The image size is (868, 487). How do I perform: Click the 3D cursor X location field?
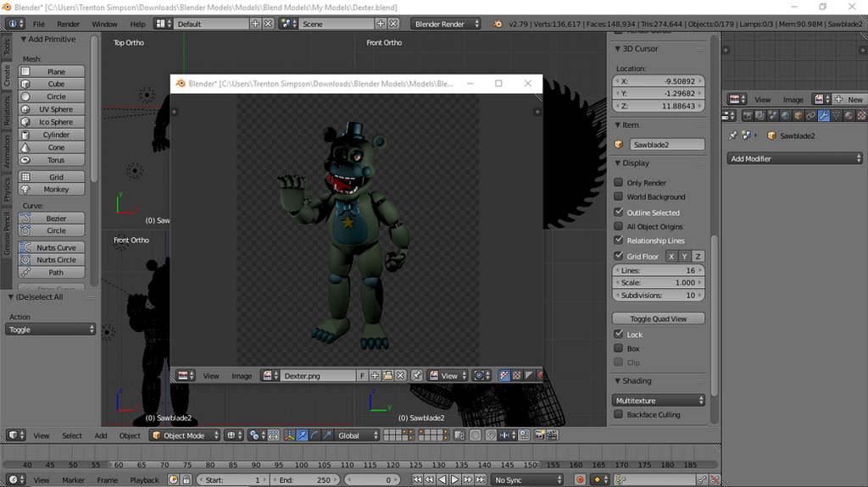point(658,80)
